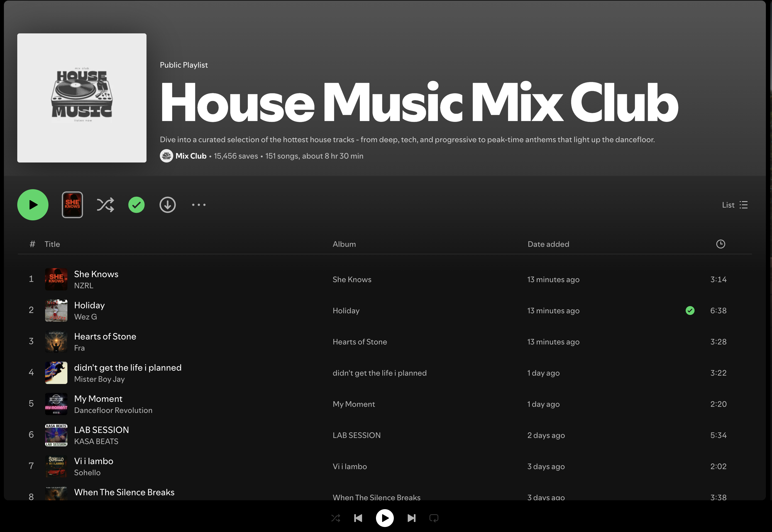772x532 pixels.
Task: Toggle the saved checkmark on Holiday track
Action: 690,311
